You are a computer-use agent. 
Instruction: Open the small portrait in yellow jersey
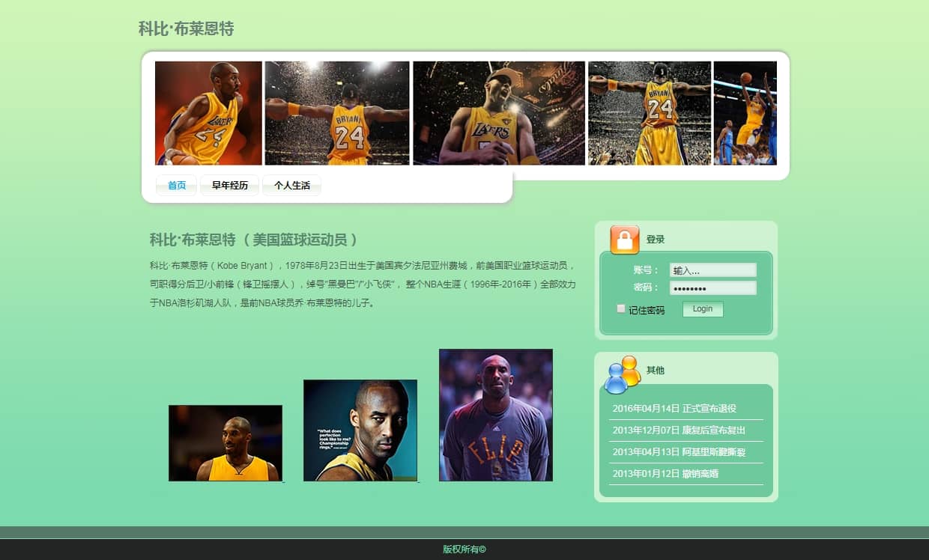[226, 443]
